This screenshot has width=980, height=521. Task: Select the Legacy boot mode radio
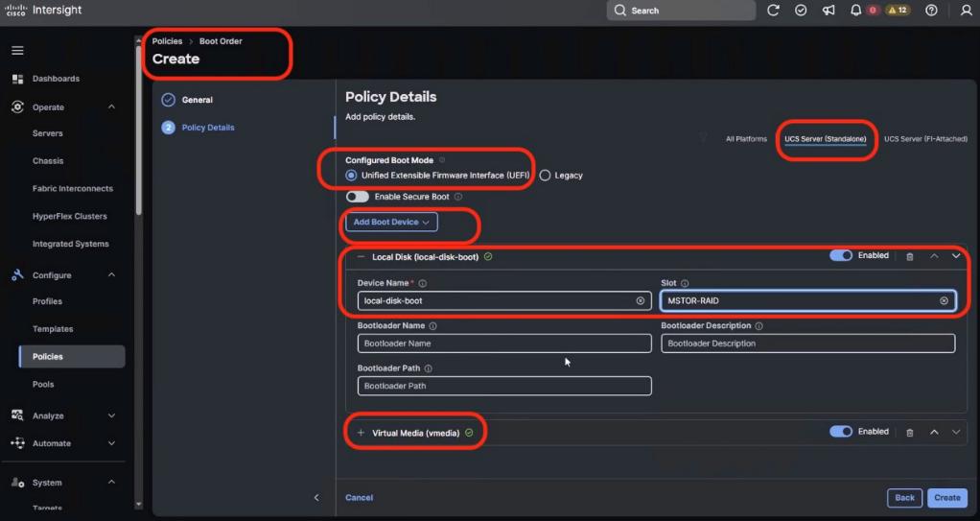(545, 176)
